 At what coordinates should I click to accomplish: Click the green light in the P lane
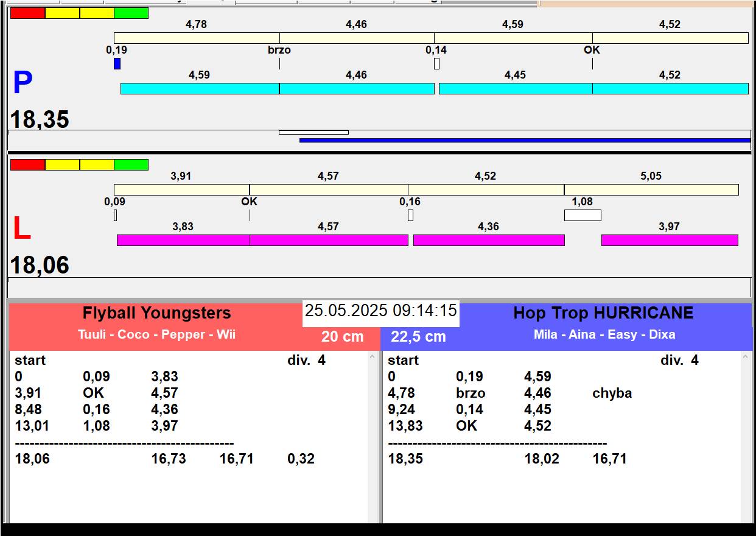[x=131, y=13]
